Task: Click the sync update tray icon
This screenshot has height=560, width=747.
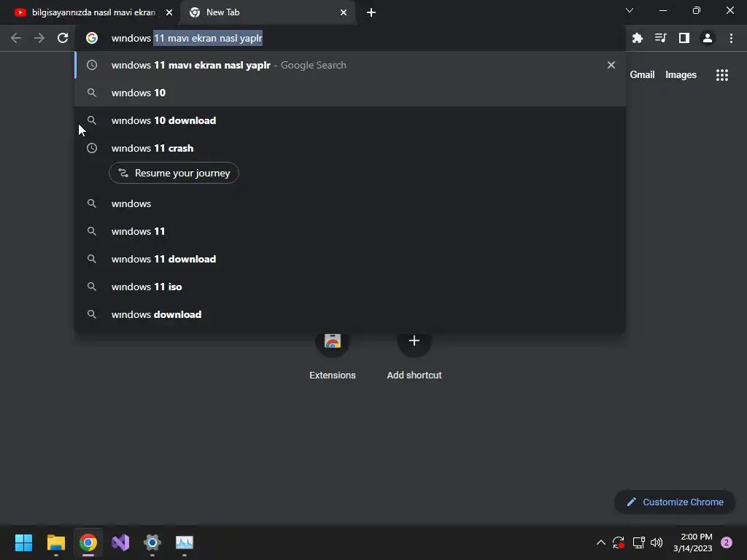Action: tap(619, 542)
